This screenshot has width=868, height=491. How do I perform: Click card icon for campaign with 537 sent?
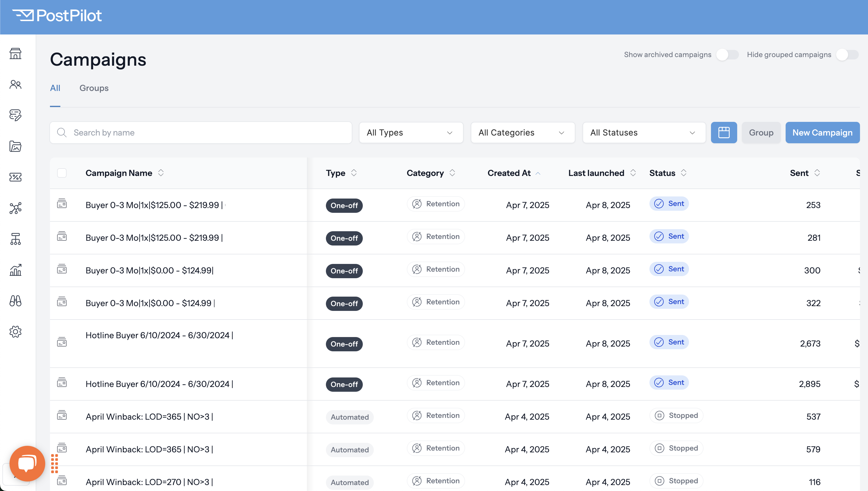point(62,415)
